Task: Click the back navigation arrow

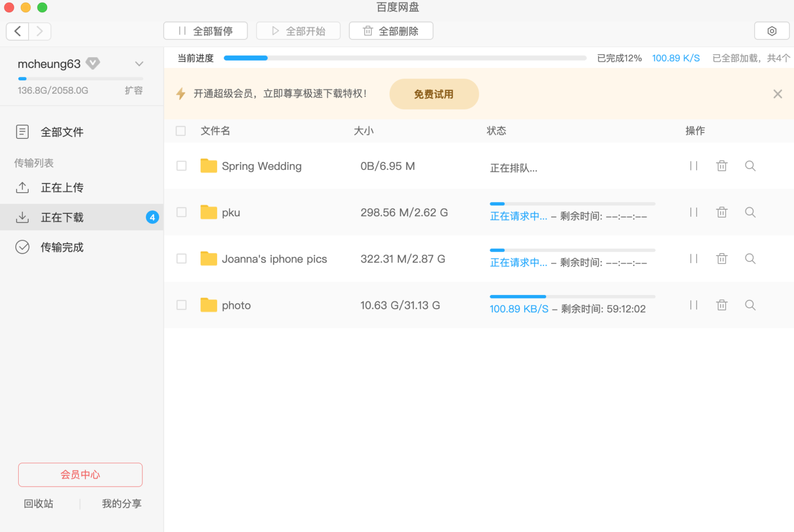Action: tap(17, 31)
